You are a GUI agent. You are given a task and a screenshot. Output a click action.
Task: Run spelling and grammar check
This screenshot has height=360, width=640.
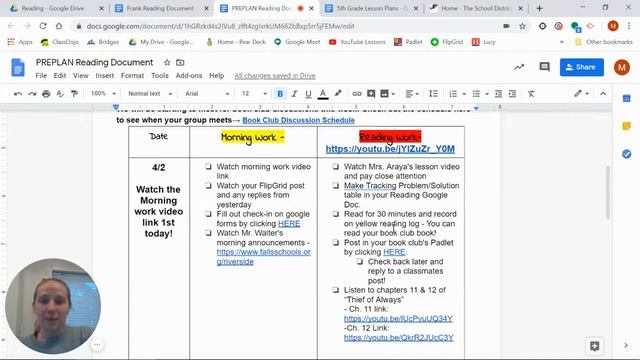click(x=60, y=94)
